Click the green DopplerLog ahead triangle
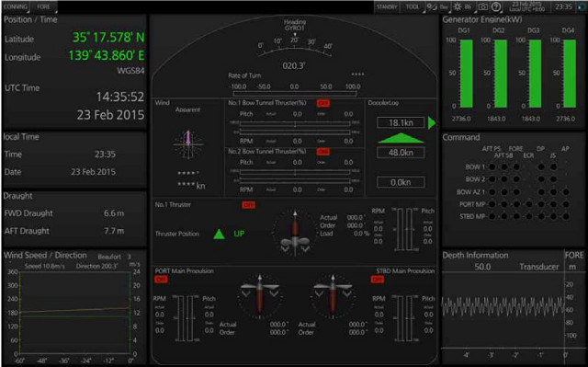The image size is (588, 367). pos(401,138)
